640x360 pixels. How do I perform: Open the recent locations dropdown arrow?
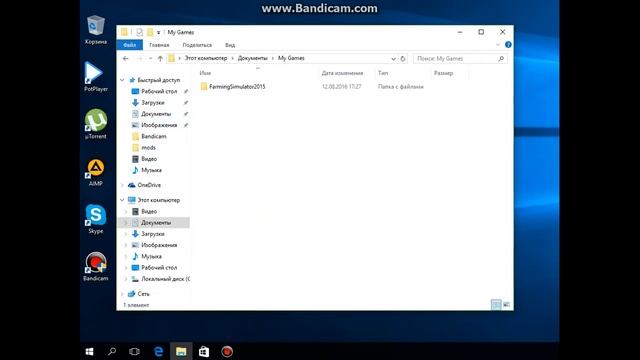point(150,59)
